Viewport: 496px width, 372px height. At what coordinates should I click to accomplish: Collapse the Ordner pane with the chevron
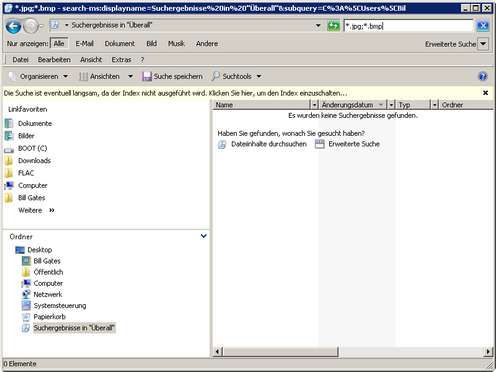203,236
